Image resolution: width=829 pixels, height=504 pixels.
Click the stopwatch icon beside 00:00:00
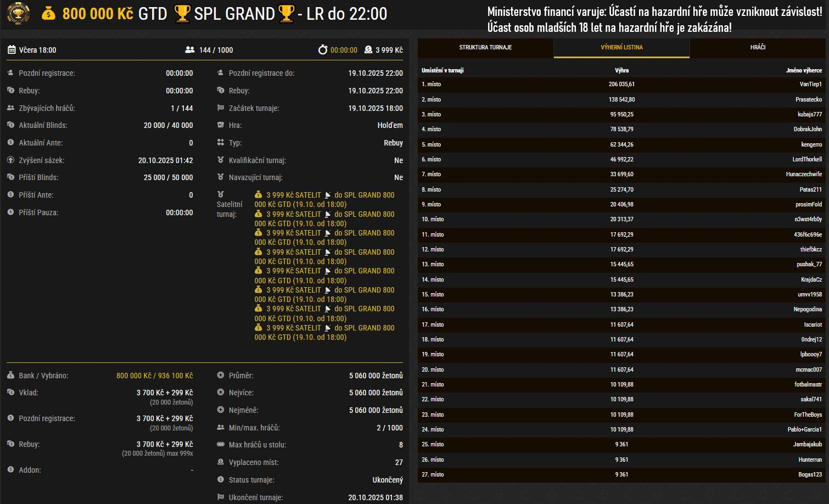[x=323, y=50]
